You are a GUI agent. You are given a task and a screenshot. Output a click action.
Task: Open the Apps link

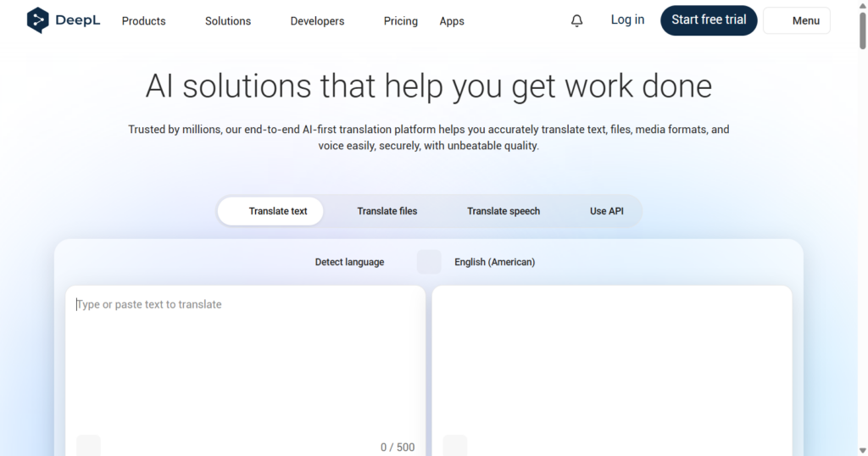click(452, 21)
